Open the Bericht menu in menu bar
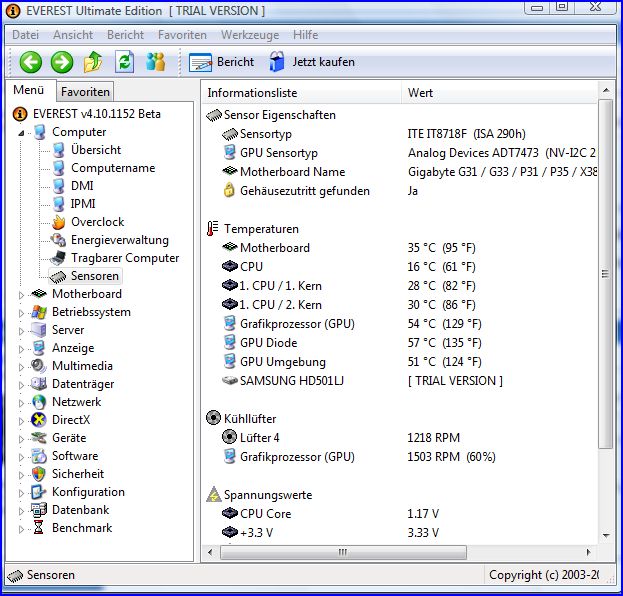Image resolution: width=623 pixels, height=596 pixels. click(x=125, y=35)
